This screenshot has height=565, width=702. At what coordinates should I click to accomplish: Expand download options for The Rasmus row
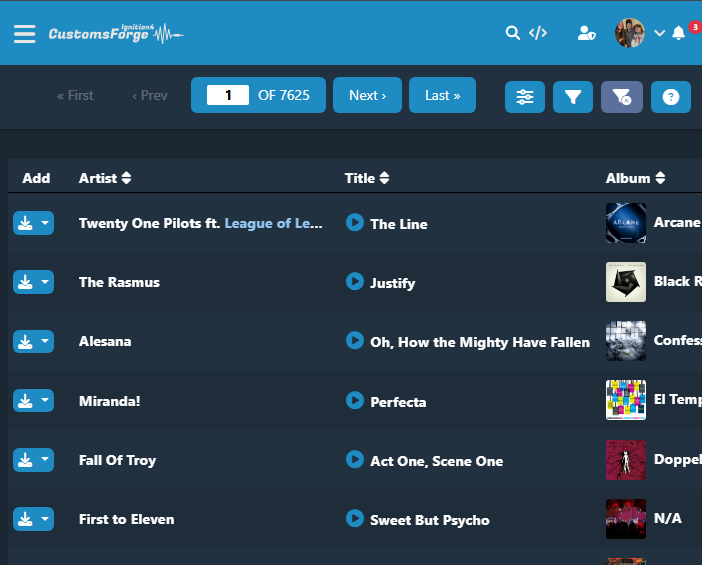(x=45, y=283)
